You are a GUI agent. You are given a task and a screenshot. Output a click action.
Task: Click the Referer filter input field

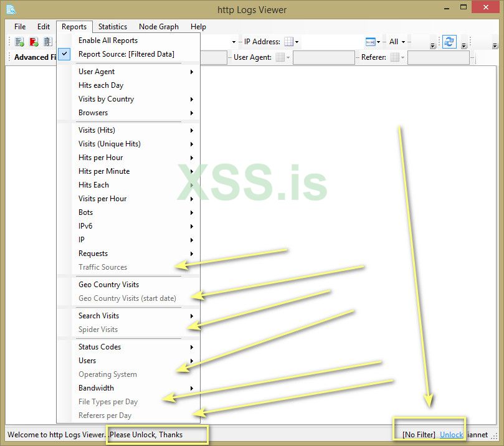[x=439, y=57]
